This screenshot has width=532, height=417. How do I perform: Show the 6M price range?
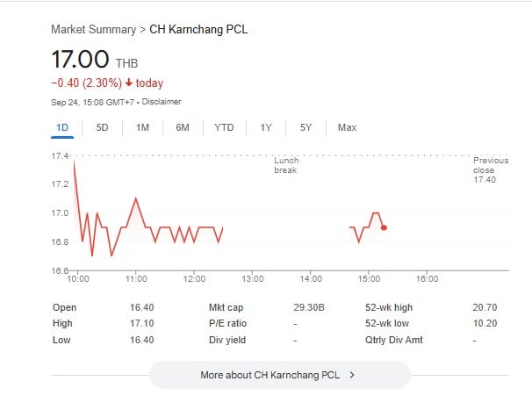coord(183,128)
